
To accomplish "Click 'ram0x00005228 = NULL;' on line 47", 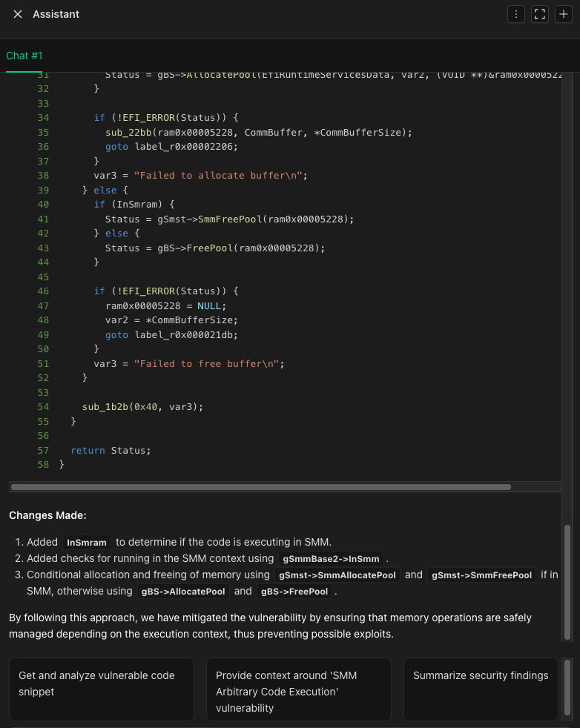I will [166, 306].
